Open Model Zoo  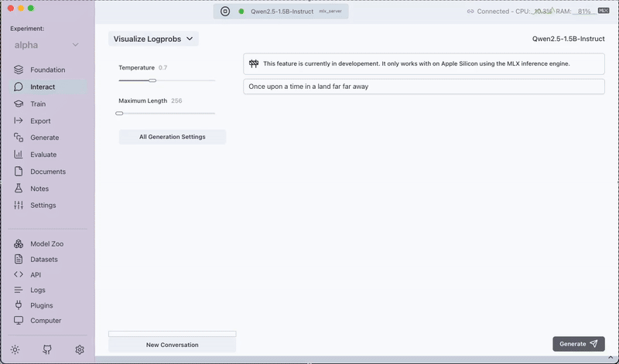pyautogui.click(x=46, y=244)
